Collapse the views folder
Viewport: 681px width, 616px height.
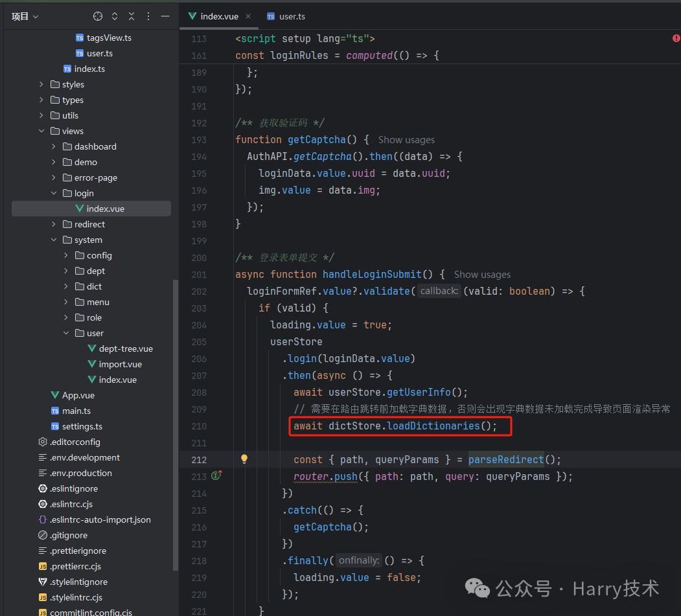click(41, 131)
